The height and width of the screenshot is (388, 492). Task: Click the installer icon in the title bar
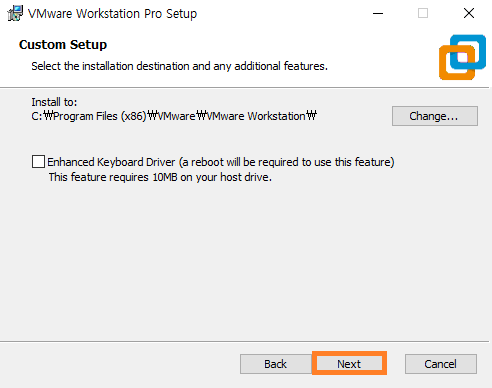pyautogui.click(x=15, y=13)
